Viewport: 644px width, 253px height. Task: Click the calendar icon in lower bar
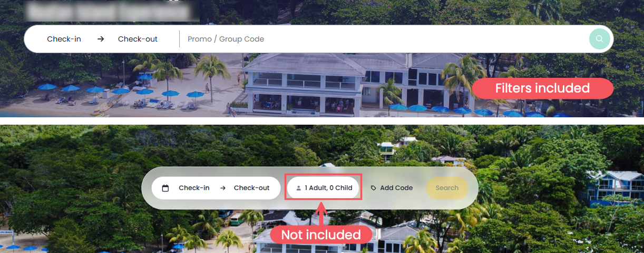[165, 188]
